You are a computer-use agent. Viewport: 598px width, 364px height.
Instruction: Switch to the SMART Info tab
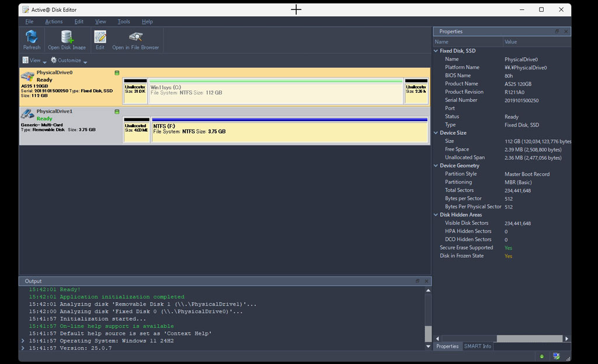(477, 346)
